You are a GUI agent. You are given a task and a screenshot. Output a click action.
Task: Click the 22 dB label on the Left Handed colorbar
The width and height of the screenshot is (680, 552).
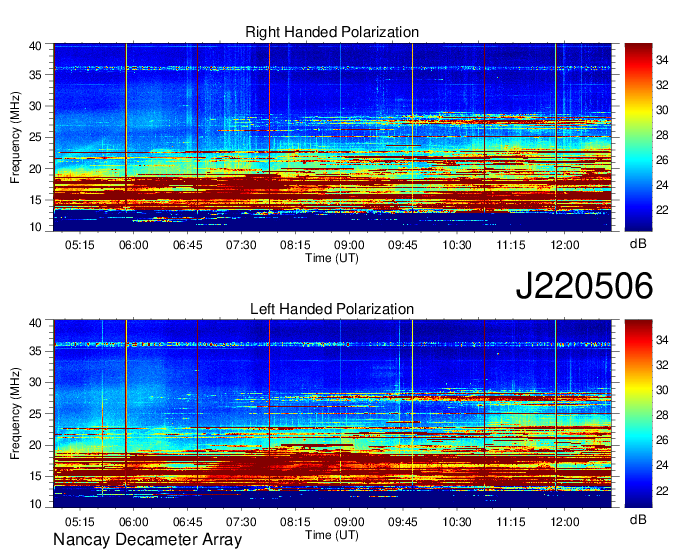point(662,490)
